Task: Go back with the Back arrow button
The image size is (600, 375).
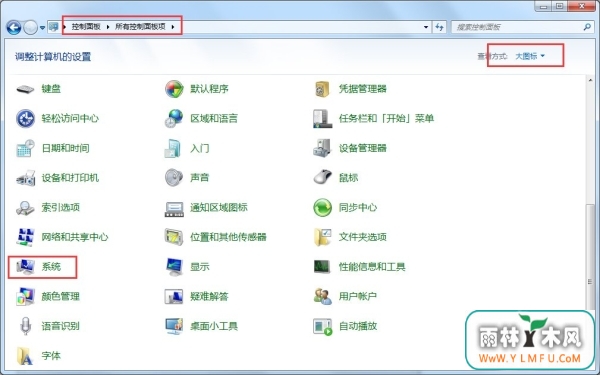Action: coord(14,28)
